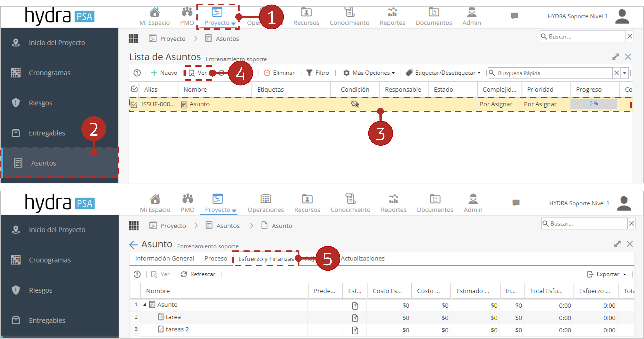
Task: Sort by Condición column header
Action: 355,90
